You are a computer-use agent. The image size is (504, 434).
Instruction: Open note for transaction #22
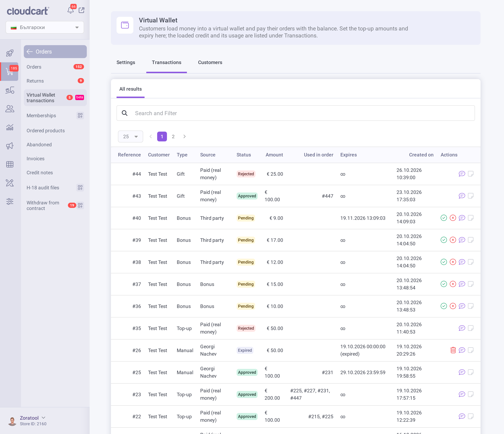(471, 416)
